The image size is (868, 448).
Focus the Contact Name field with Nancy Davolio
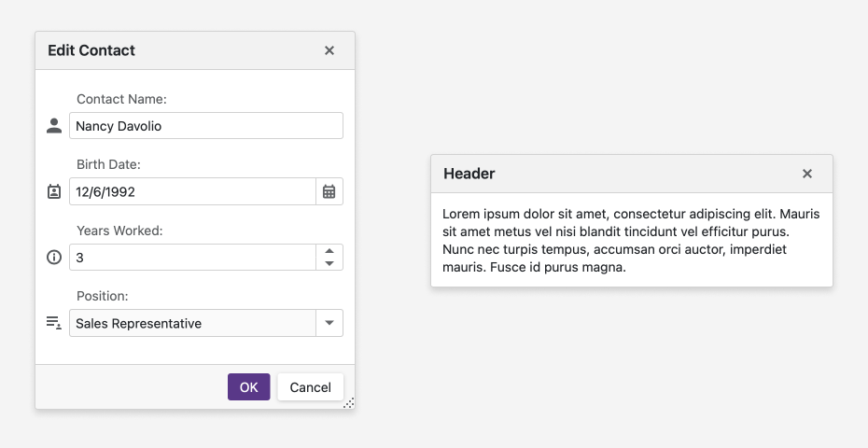(205, 126)
